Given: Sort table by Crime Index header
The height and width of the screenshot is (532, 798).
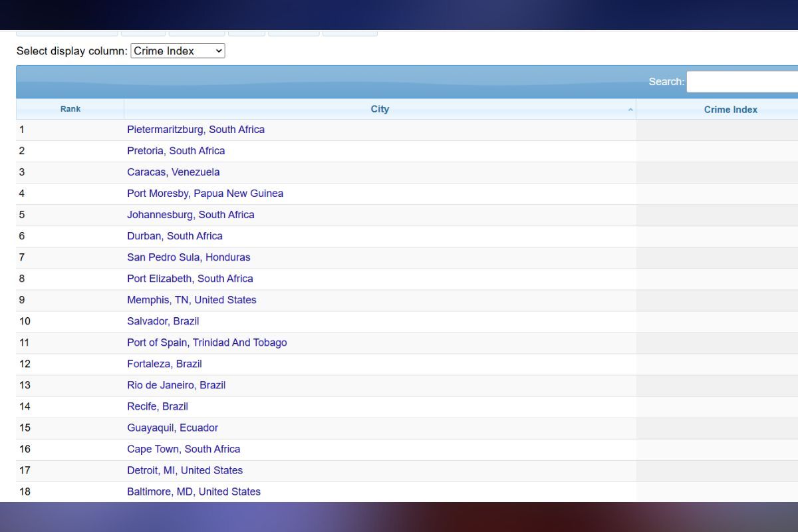Looking at the screenshot, I should click(x=730, y=110).
